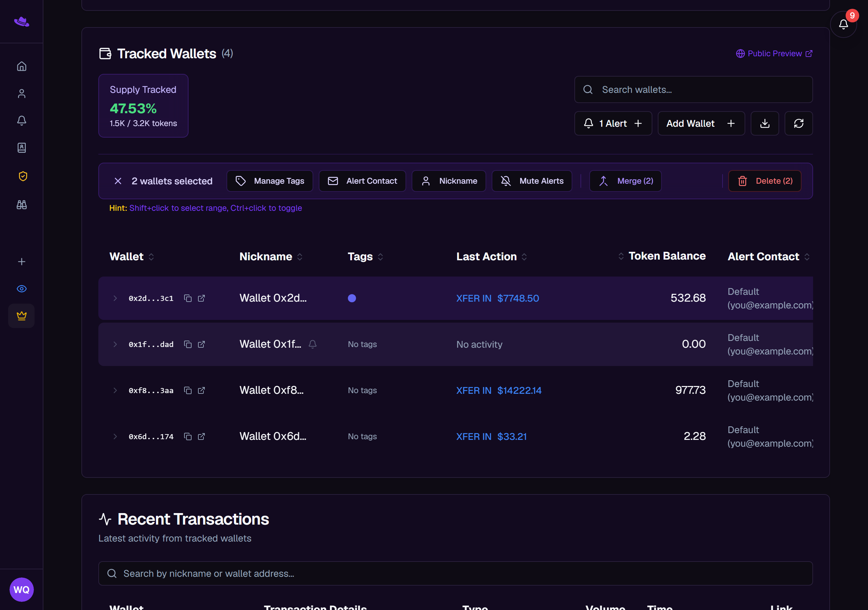Sort by Token Balance column
The height and width of the screenshot is (610, 868).
click(662, 256)
